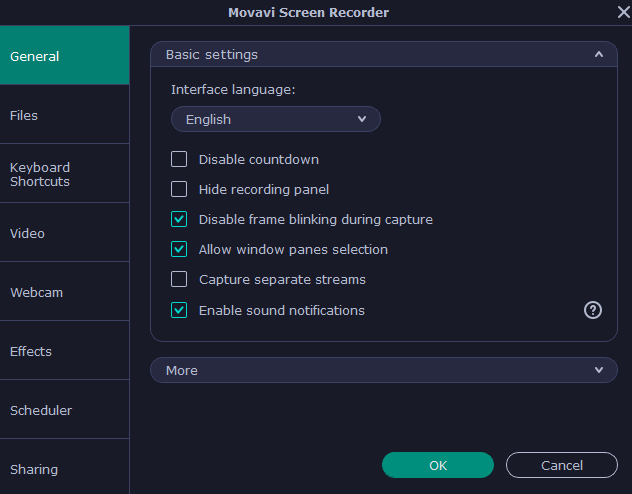The image size is (632, 494).
Task: Open the Keyboard Shortcuts tab
Action: pyautogui.click(x=64, y=174)
